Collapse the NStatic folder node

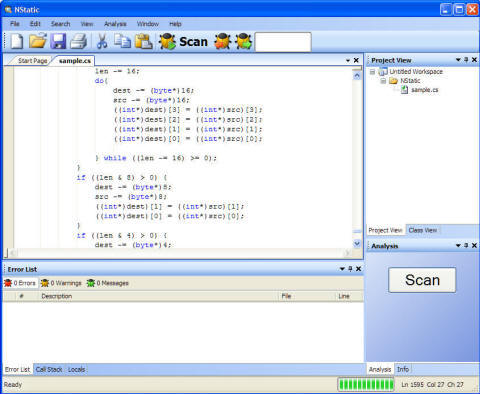click(x=383, y=81)
